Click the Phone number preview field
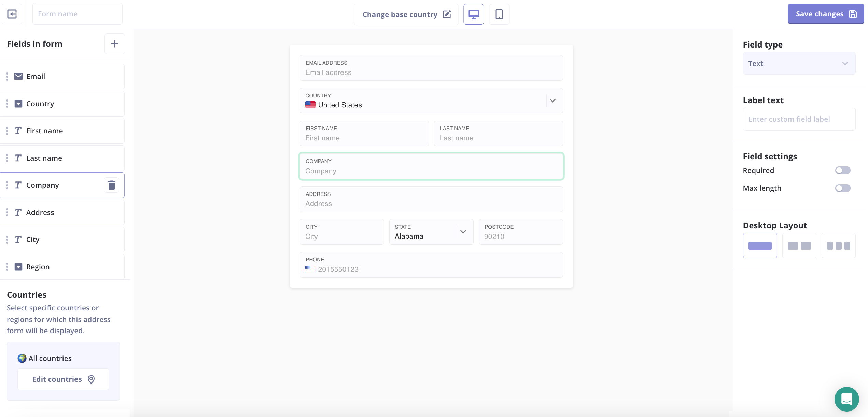This screenshot has height=417, width=868. click(431, 265)
